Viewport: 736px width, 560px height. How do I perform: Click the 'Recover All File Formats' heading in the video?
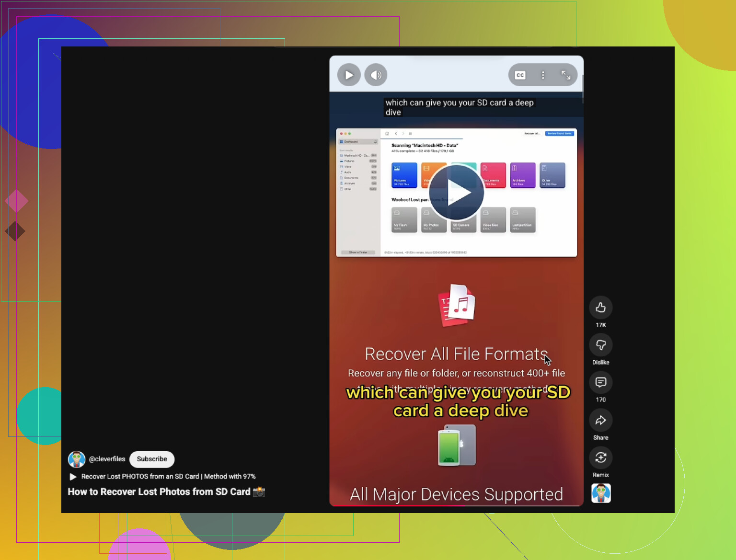click(x=456, y=354)
